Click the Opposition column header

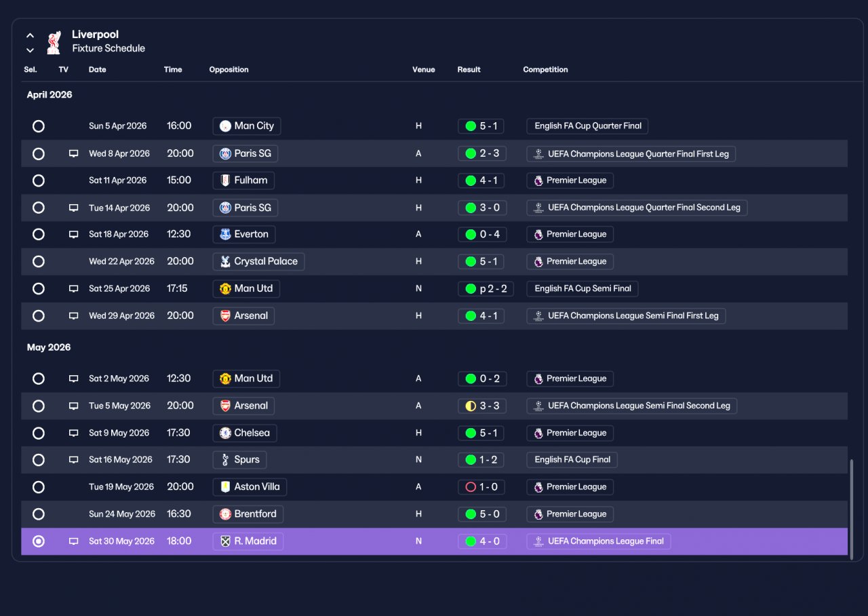coord(229,70)
